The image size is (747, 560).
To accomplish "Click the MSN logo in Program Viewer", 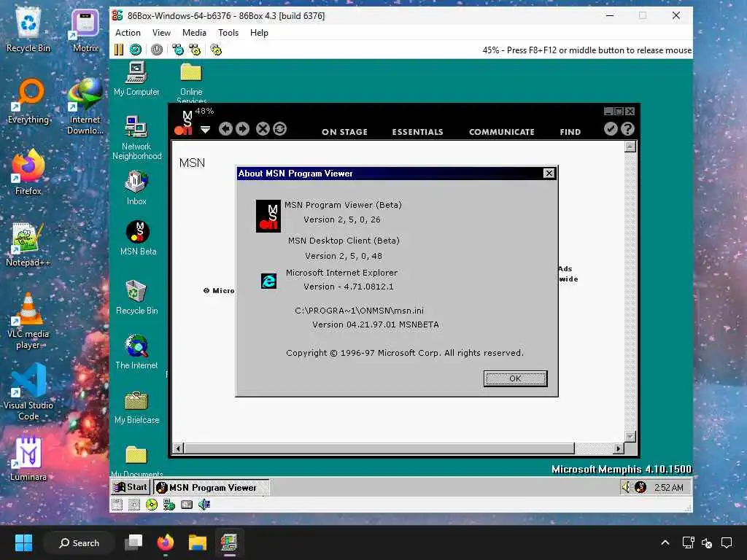I will [185, 122].
